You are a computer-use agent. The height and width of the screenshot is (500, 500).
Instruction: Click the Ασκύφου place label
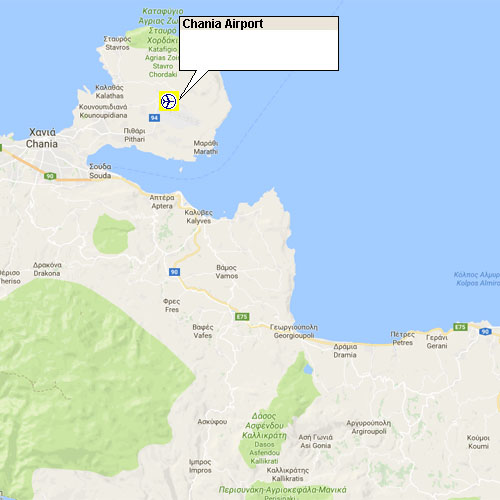click(212, 422)
